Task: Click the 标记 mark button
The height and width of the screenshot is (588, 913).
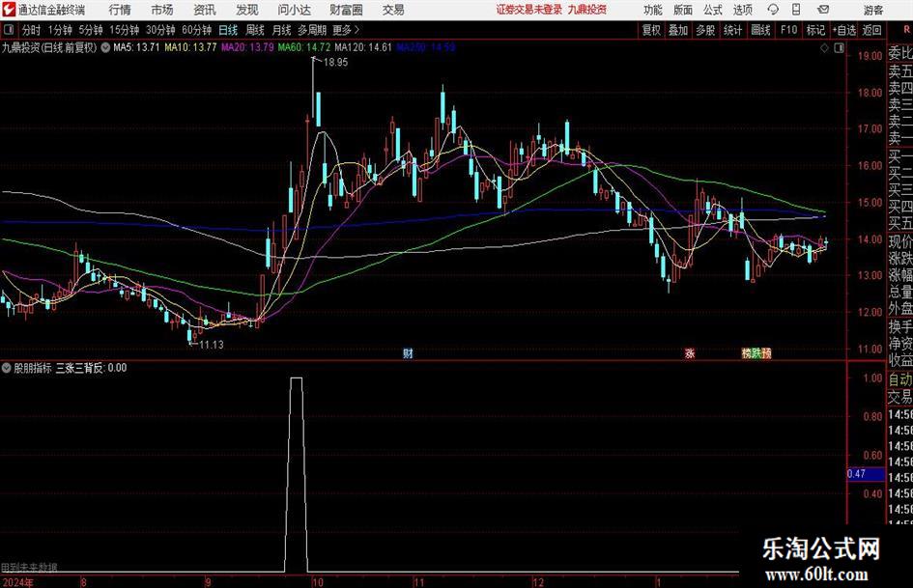Action: tap(815, 30)
